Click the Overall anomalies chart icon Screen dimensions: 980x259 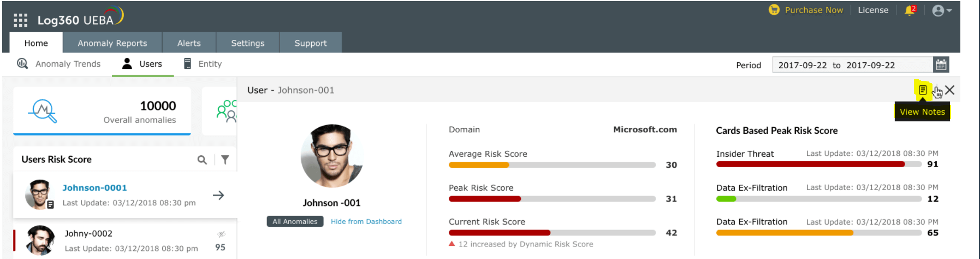coord(43,110)
